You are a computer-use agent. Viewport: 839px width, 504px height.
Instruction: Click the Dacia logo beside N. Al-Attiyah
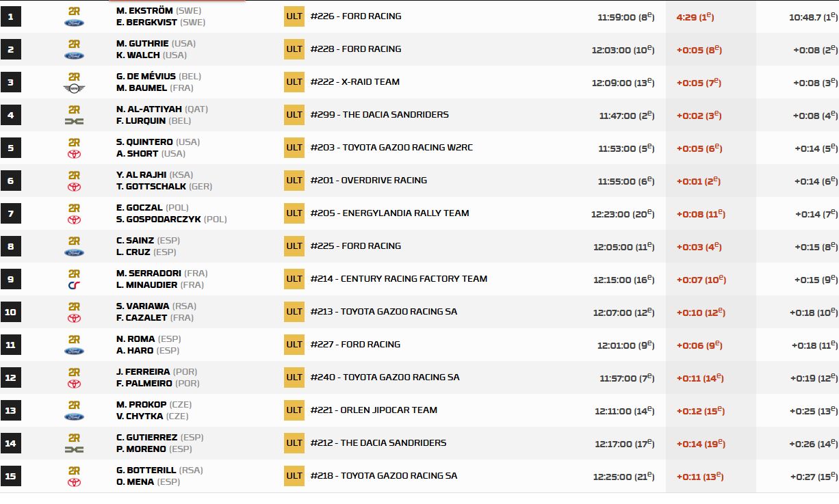click(74, 121)
